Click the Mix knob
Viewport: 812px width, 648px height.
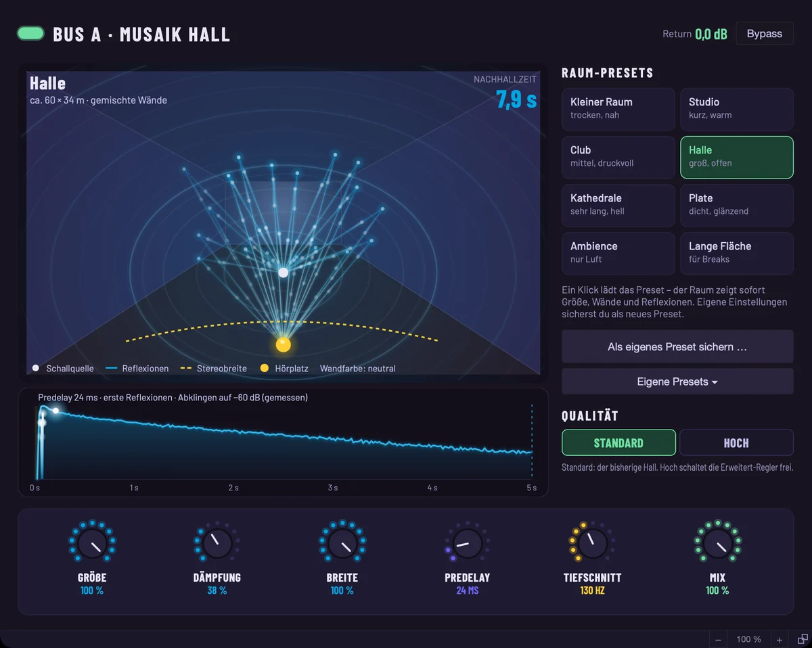coord(717,544)
